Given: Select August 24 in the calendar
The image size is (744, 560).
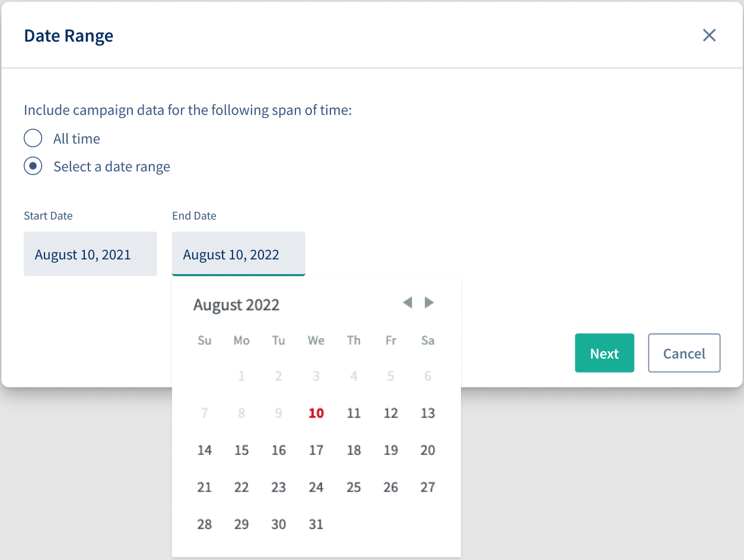Looking at the screenshot, I should 316,488.
